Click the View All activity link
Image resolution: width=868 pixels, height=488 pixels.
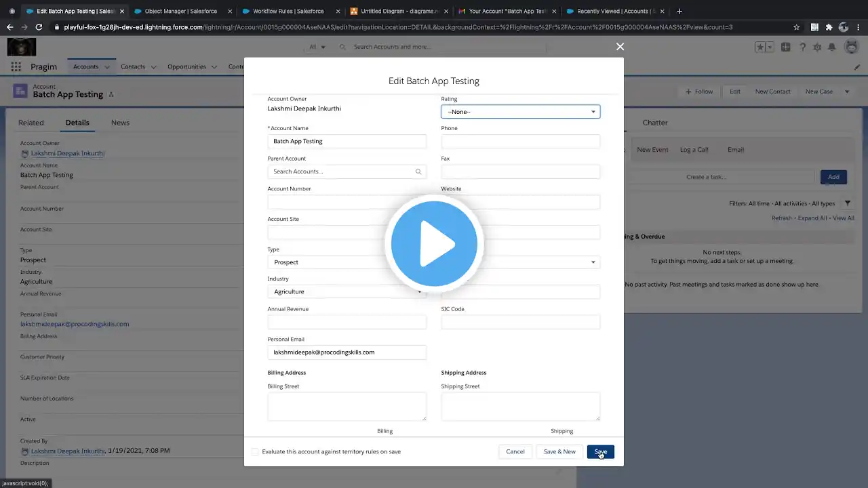[844, 218]
